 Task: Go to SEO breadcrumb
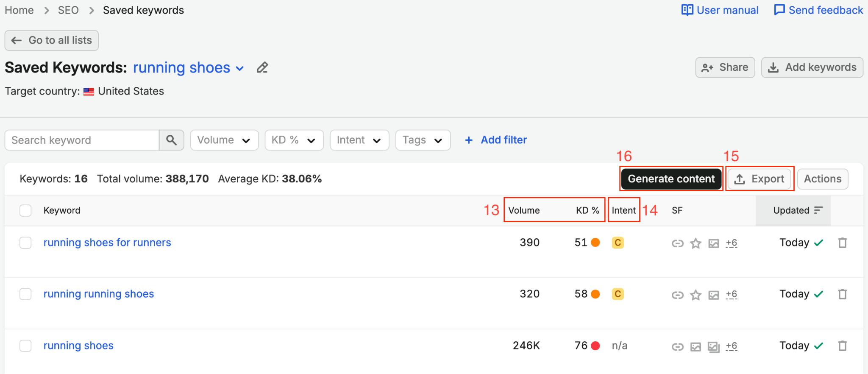click(x=68, y=10)
